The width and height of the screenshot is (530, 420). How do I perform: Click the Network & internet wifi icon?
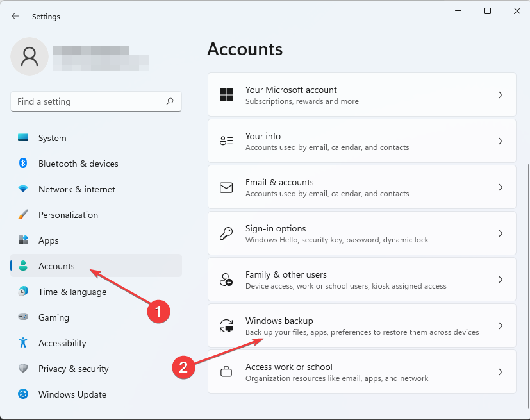(23, 189)
